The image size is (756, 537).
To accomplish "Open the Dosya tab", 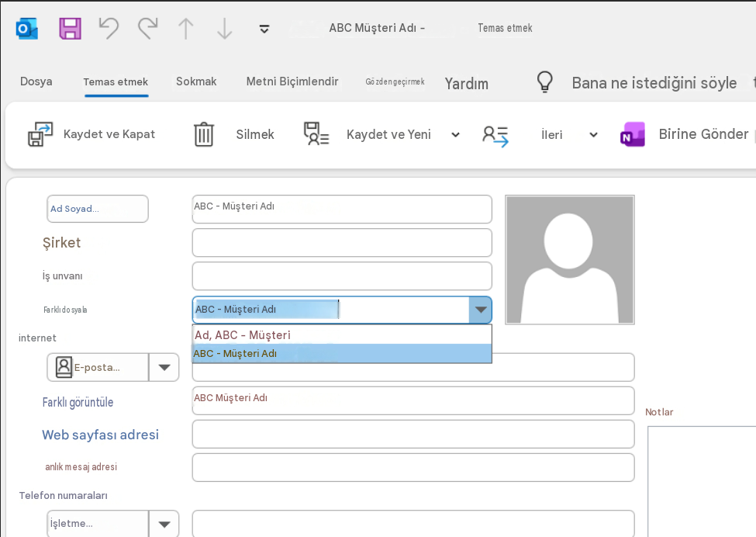I will [x=36, y=81].
